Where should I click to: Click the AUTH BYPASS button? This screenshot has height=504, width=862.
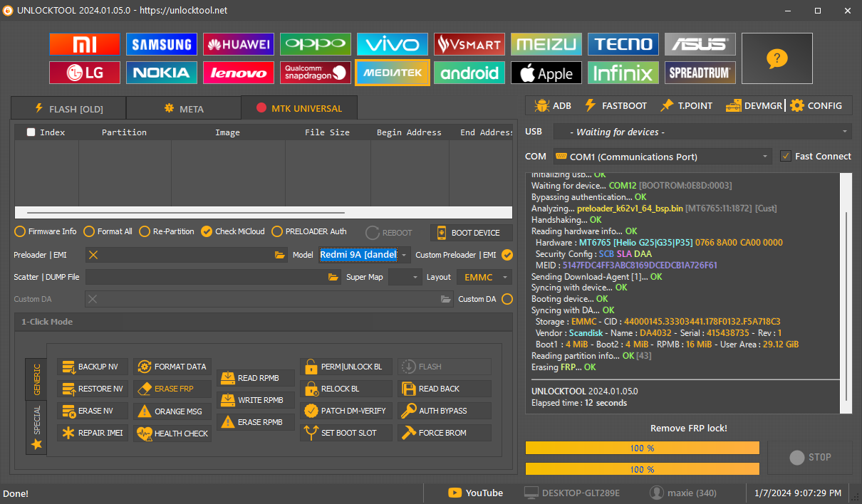click(x=445, y=411)
